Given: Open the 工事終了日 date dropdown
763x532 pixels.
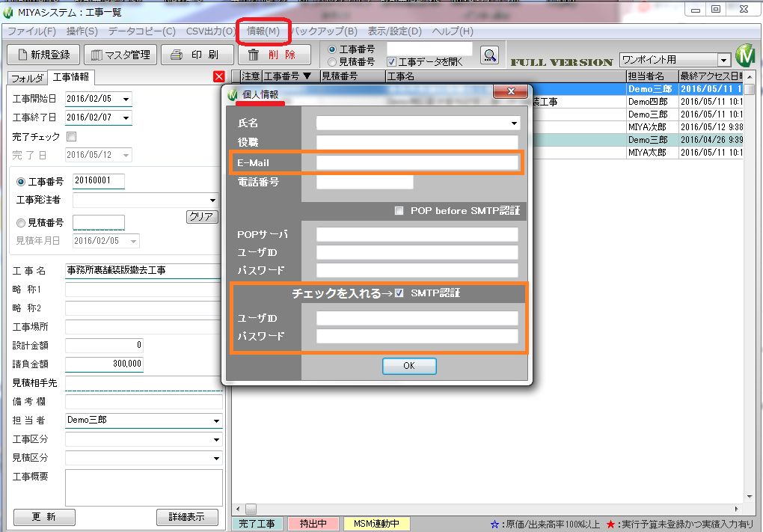Looking at the screenshot, I should click(126, 117).
